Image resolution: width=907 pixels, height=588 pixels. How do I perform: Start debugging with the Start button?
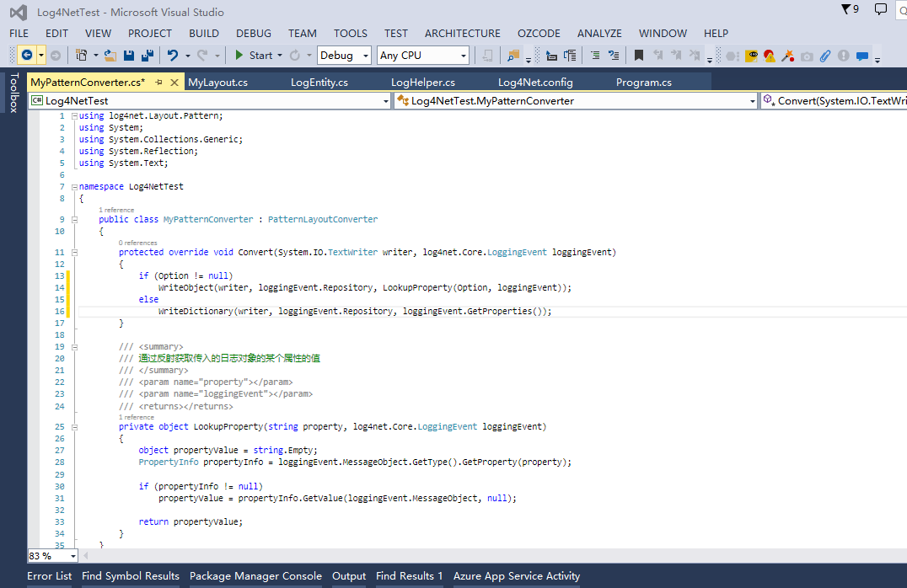(x=254, y=56)
